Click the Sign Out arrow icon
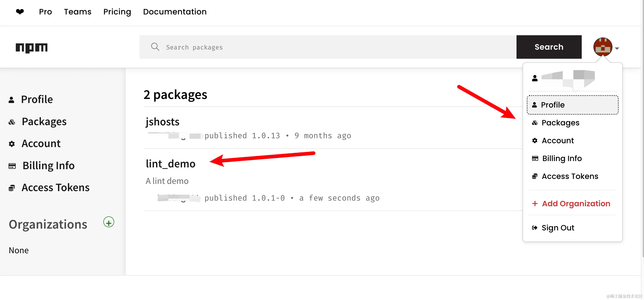Screen dimensions: 644x300 (535, 228)
